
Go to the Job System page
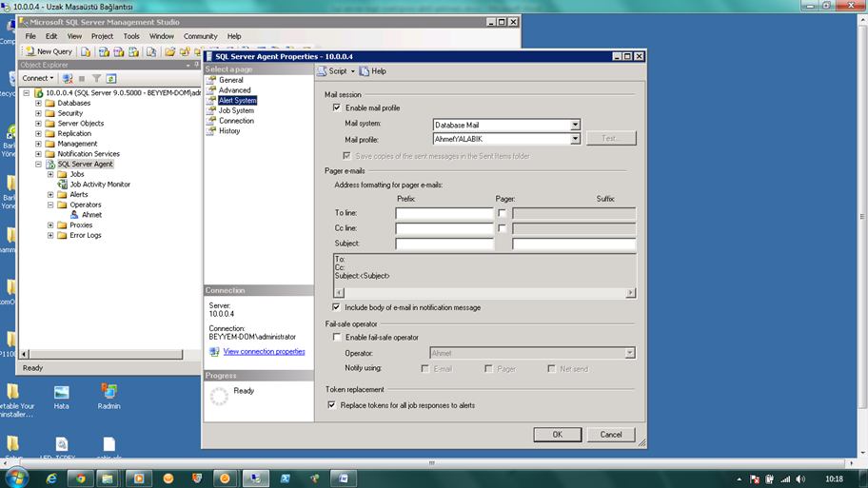(236, 110)
